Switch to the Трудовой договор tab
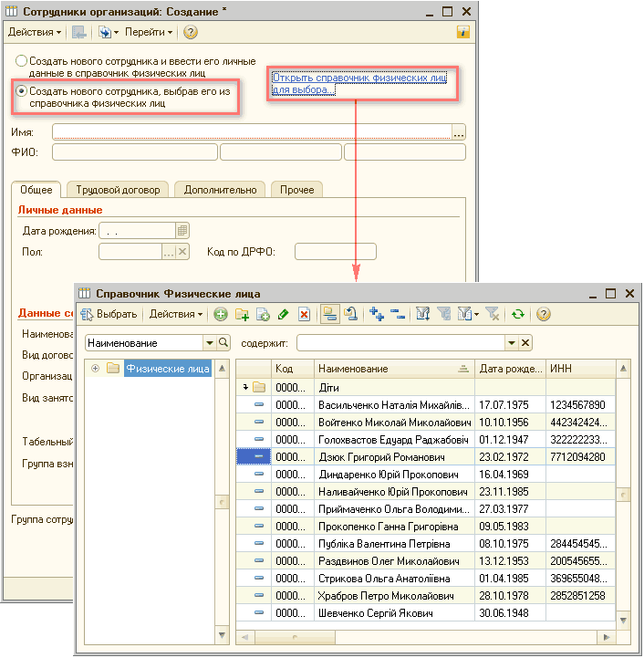Image resolution: width=644 pixels, height=658 pixels. (118, 190)
